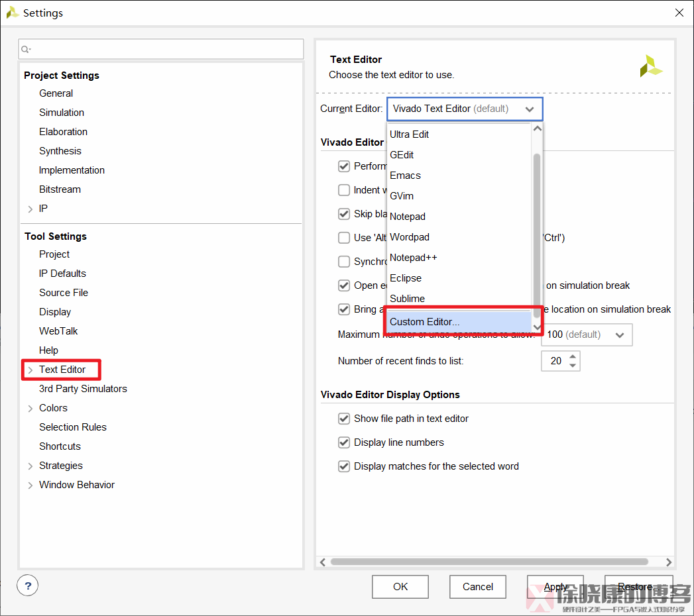This screenshot has width=694, height=616.
Task: Click the horizontal scrollbar thumb
Action: (x=489, y=562)
